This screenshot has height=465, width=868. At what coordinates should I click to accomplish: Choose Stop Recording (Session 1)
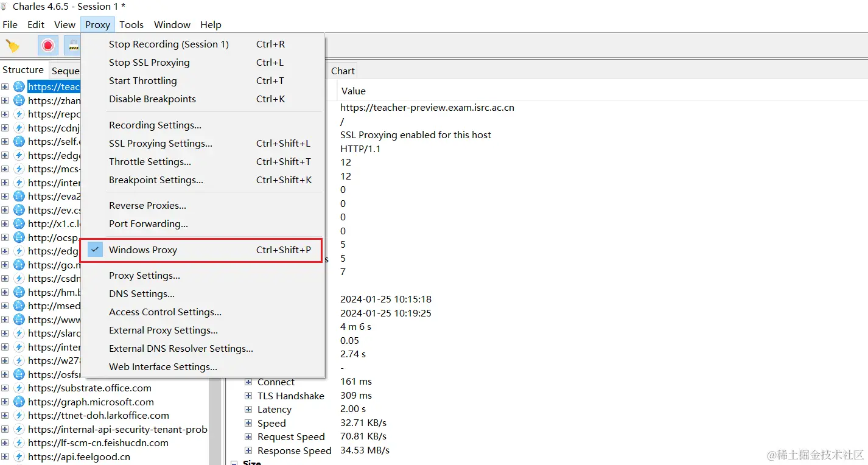[203, 44]
